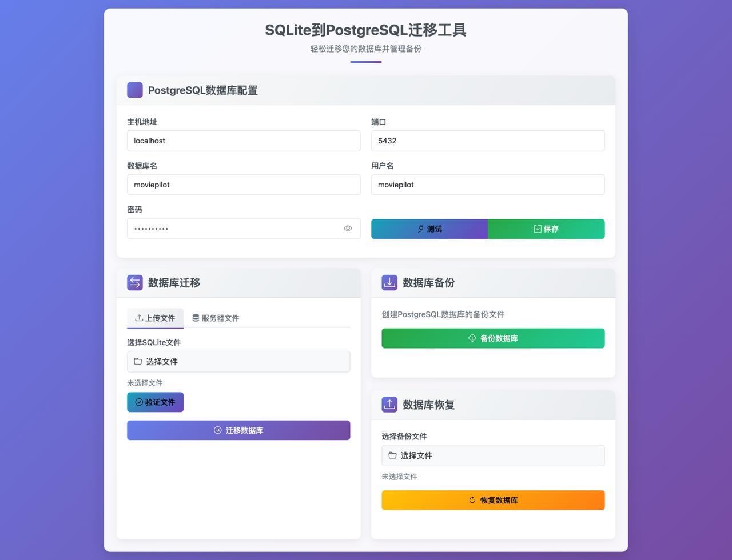Click the 保存 configuration button
This screenshot has width=732, height=560.
[x=546, y=229]
